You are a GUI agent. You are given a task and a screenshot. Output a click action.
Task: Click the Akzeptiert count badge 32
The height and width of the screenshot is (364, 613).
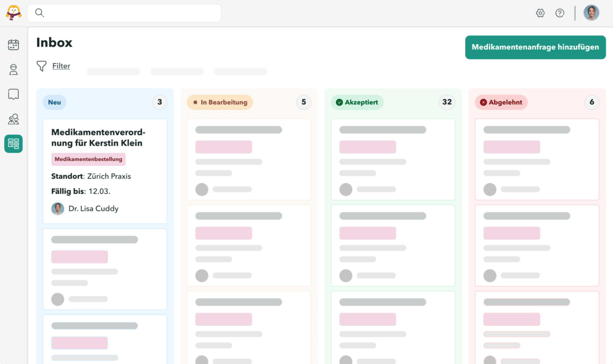point(447,102)
